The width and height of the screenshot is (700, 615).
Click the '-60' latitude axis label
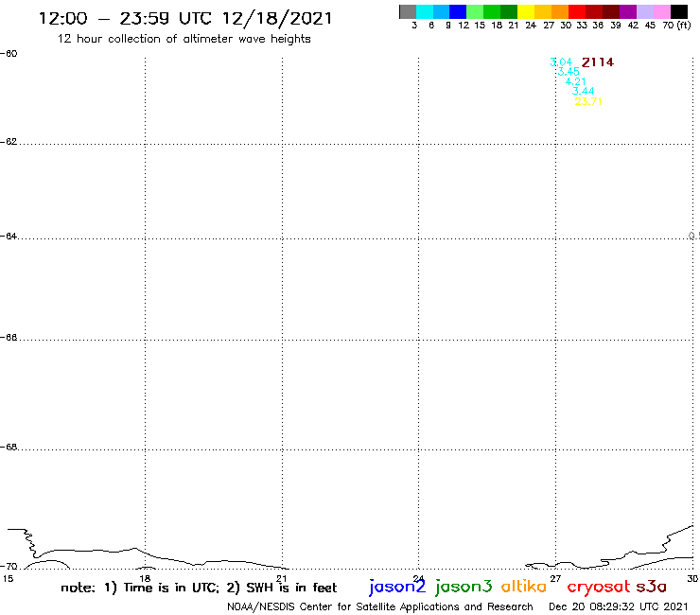[9, 54]
